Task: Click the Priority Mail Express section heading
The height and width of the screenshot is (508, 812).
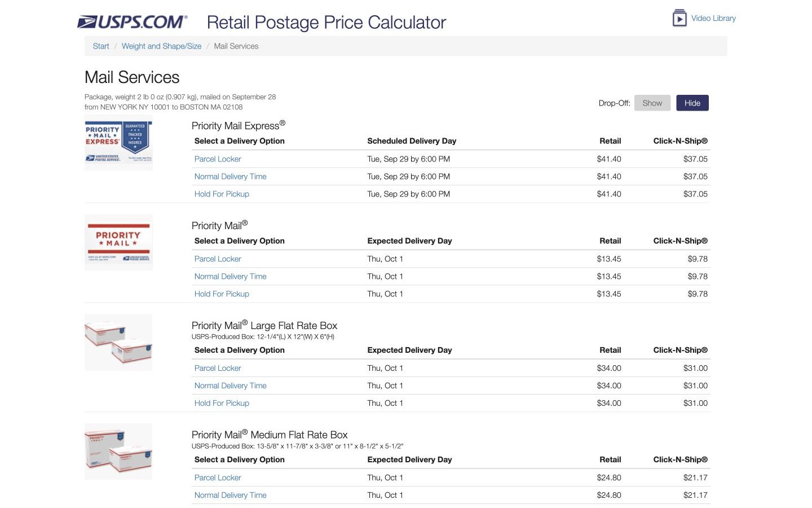Action: click(239, 125)
